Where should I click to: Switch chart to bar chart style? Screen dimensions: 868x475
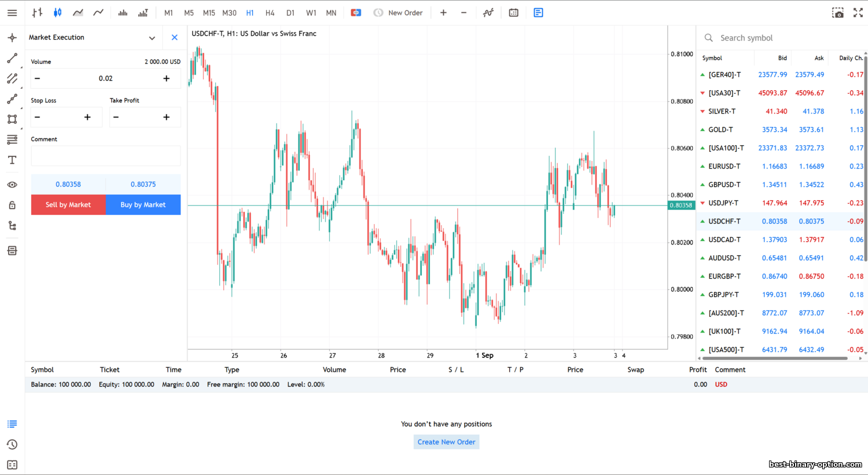(37, 13)
